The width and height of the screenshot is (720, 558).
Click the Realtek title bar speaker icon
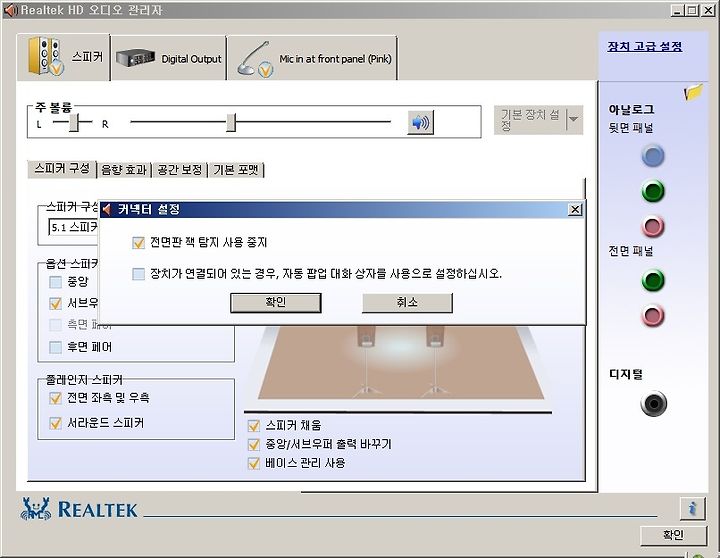[10, 10]
